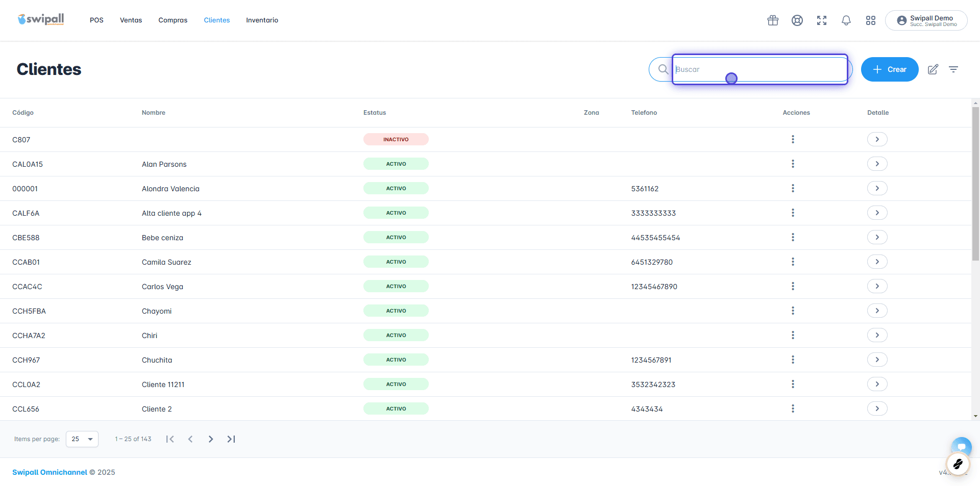
Task: Sort by Telefono column header
Action: pos(644,113)
